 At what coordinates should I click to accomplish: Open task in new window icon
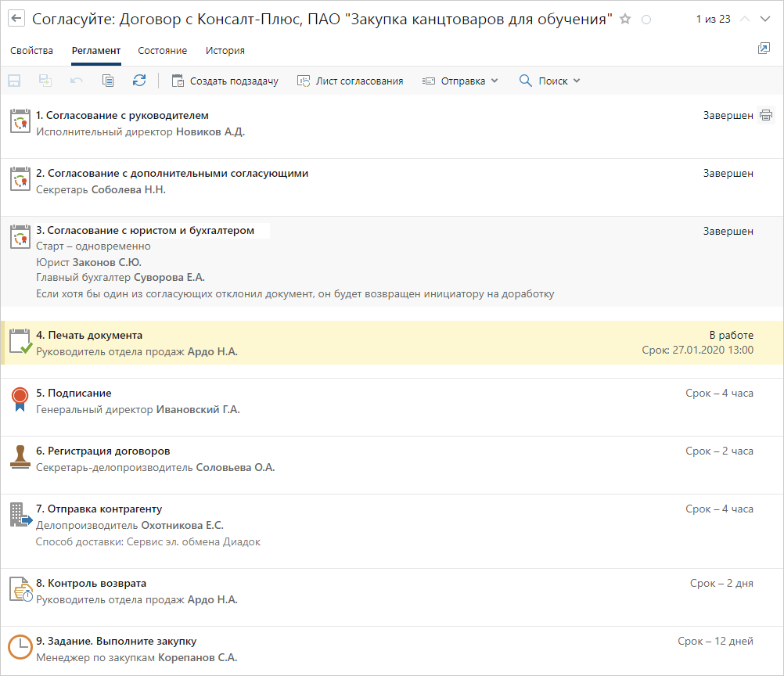764,49
